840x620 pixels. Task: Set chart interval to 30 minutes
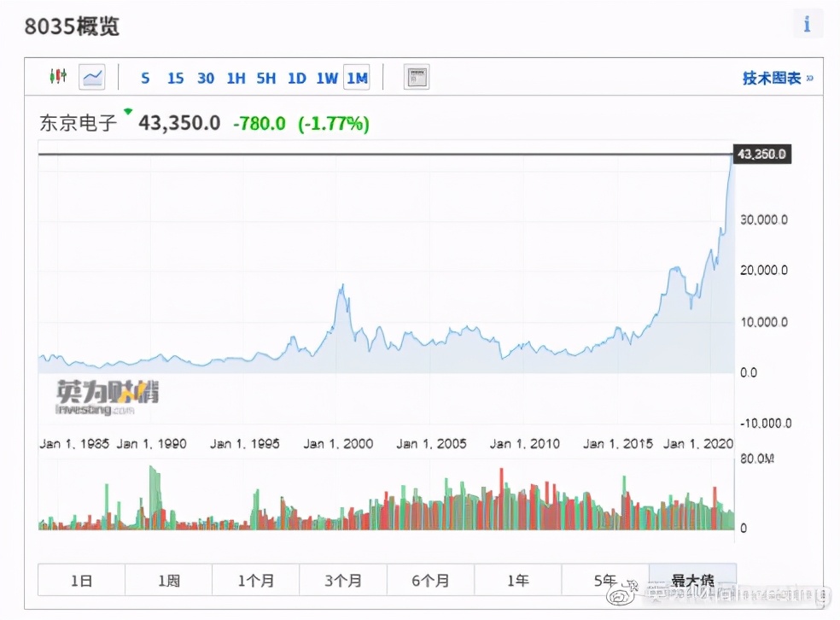pos(206,79)
